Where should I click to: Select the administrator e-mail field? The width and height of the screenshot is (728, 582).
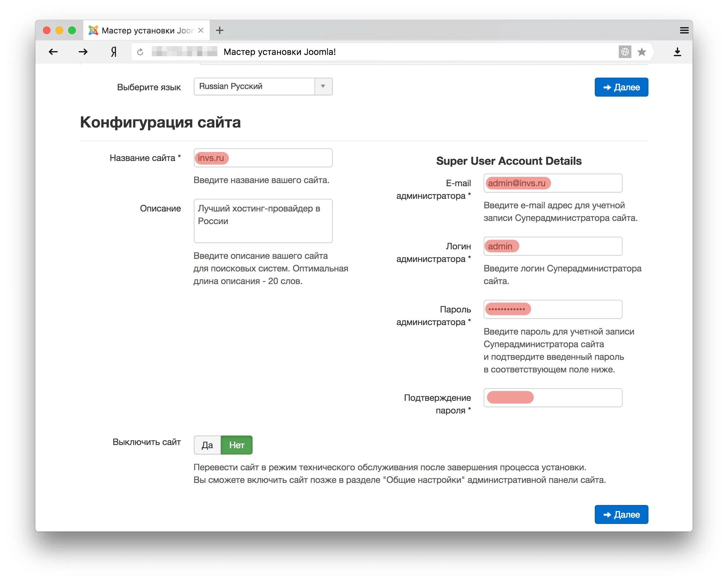click(x=553, y=183)
